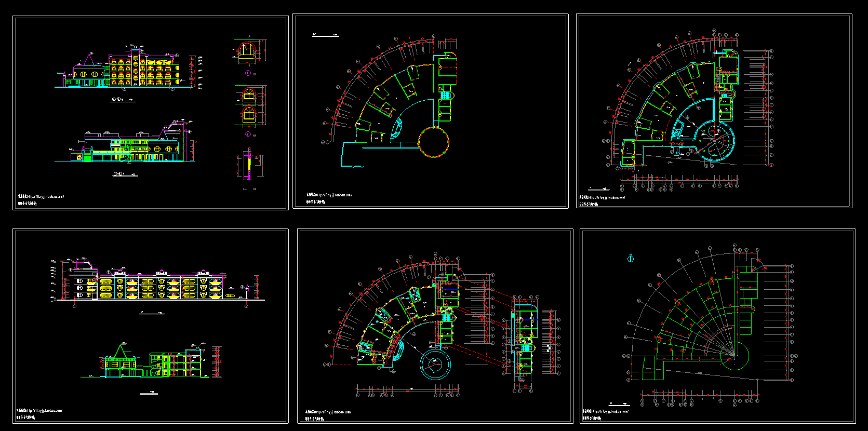Click the wall section detail with yellow fill
The height and width of the screenshot is (431, 868).
(x=248, y=166)
